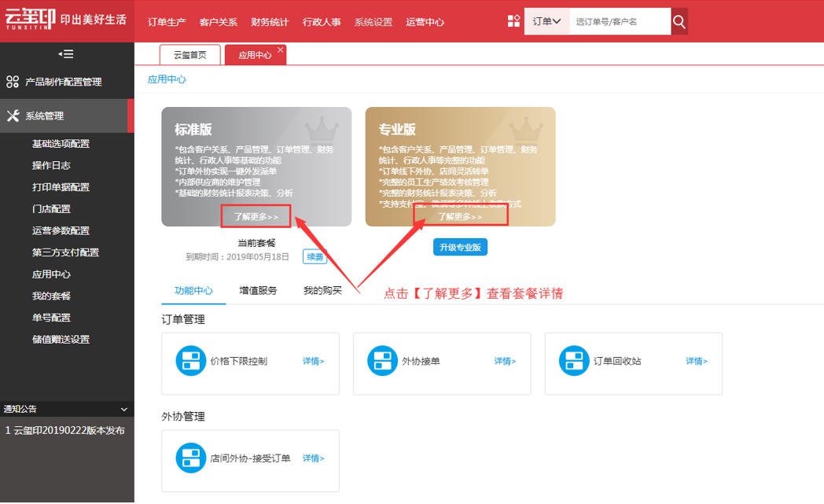Open 基础选项配置 in the sidebar
The width and height of the screenshot is (824, 504).
(x=61, y=143)
